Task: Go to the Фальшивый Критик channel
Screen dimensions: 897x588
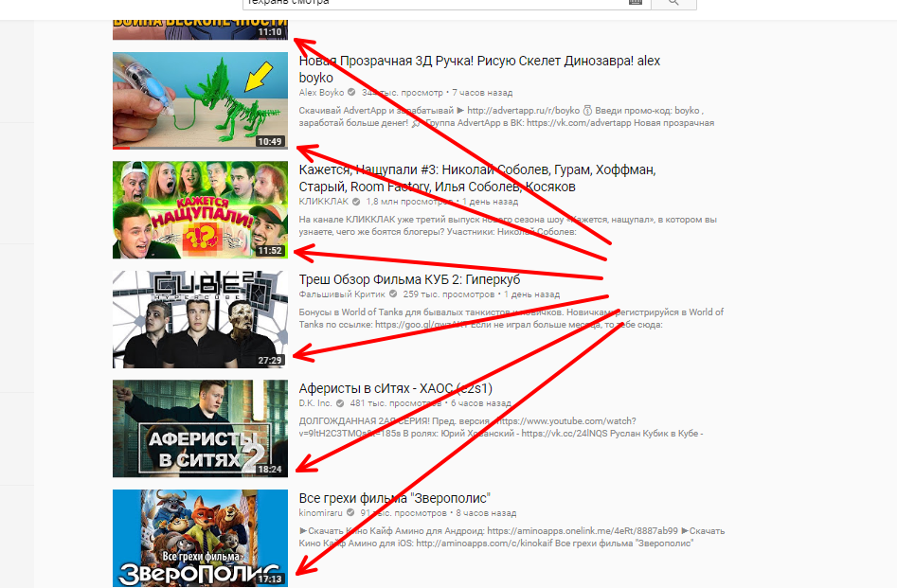Action: 342,294
